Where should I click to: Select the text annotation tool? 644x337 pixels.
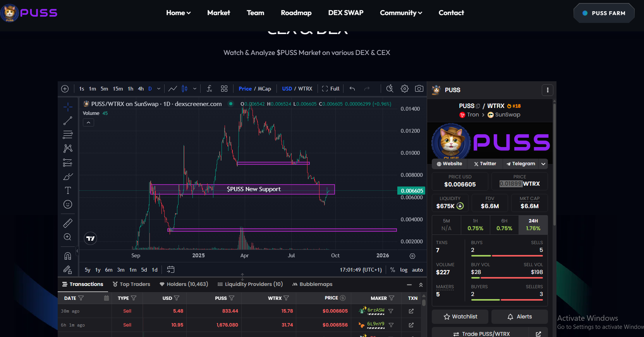[x=68, y=190]
